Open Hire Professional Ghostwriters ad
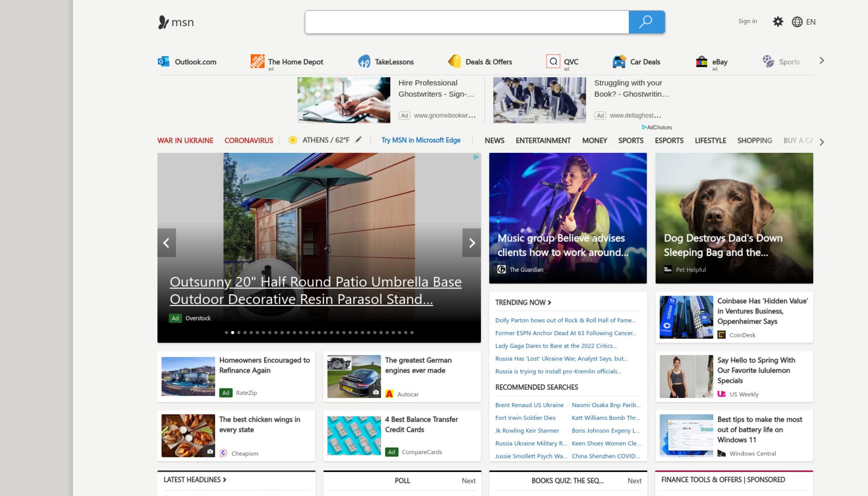 pos(387,100)
